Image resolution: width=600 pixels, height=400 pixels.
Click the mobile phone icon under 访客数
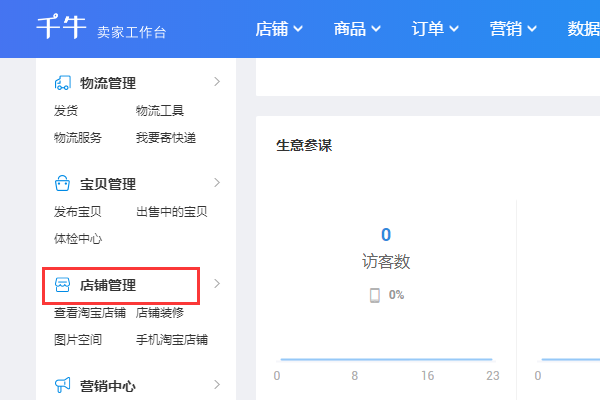tap(375, 295)
